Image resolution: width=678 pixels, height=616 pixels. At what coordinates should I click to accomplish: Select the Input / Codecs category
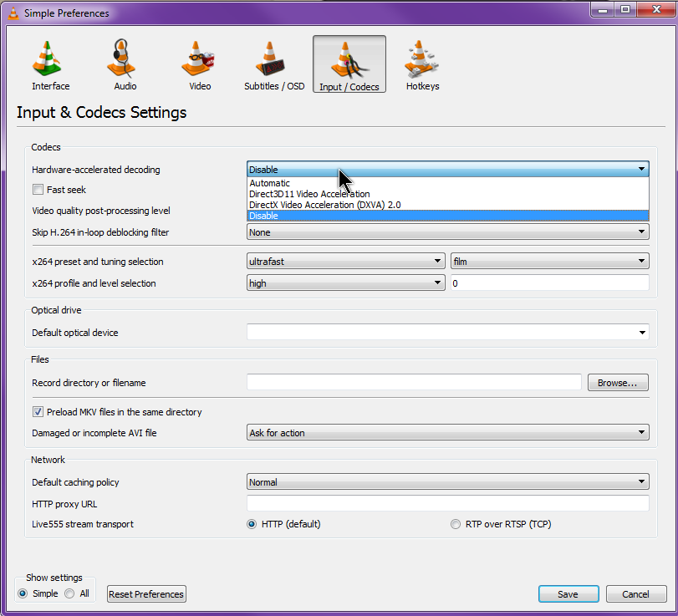(x=349, y=64)
